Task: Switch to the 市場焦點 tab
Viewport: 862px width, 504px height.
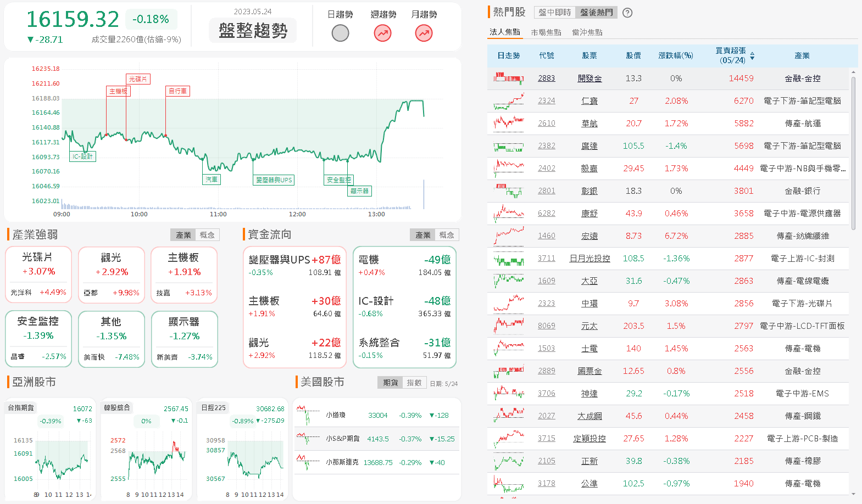Action: click(x=546, y=32)
